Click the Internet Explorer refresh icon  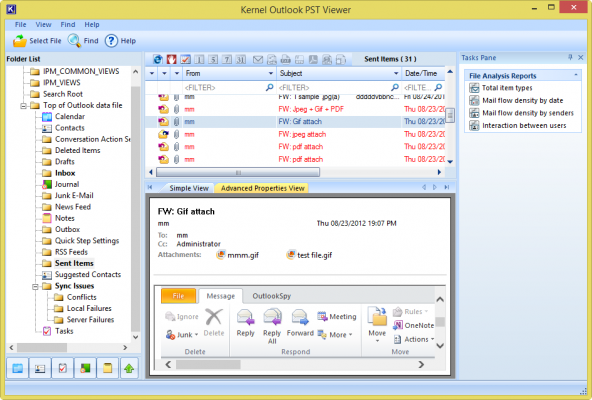(158, 59)
